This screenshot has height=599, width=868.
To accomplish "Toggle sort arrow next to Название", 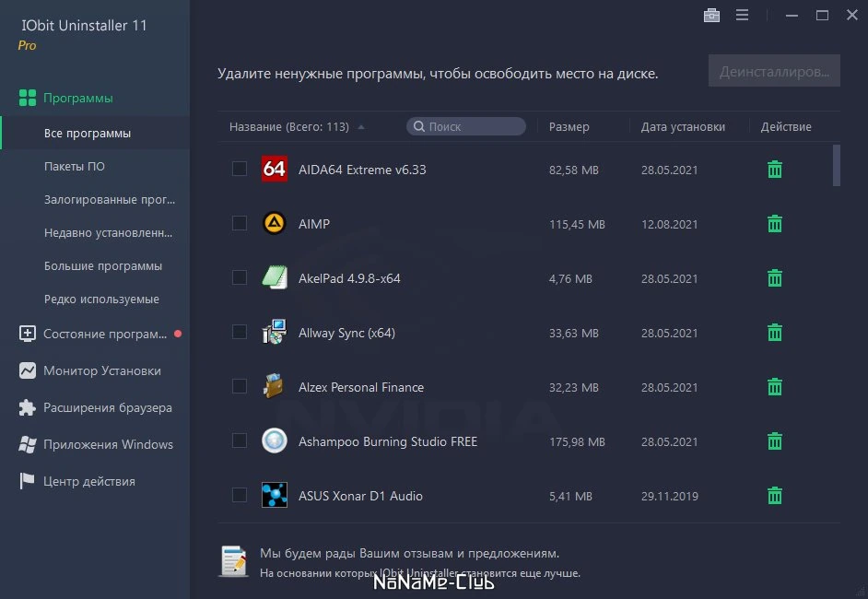I will (x=361, y=127).
